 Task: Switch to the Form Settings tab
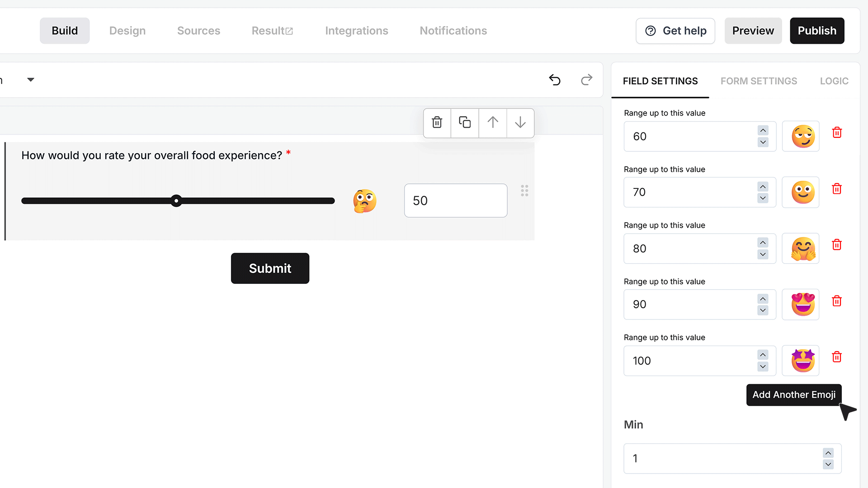pyautogui.click(x=759, y=81)
